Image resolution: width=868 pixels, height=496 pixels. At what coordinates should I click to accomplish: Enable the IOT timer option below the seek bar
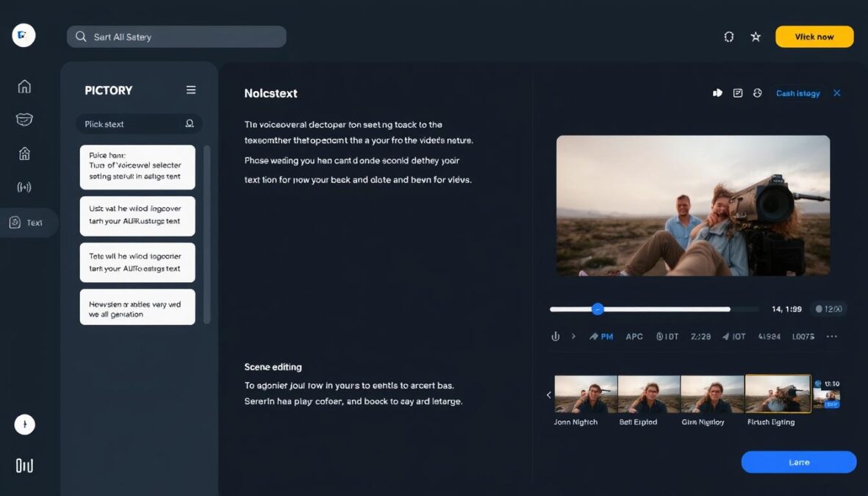(x=667, y=336)
